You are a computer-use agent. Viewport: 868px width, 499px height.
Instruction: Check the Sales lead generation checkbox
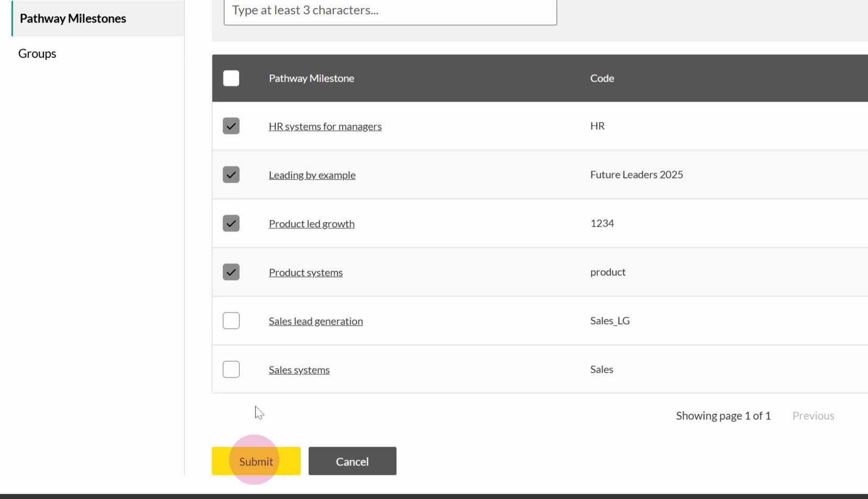(231, 320)
